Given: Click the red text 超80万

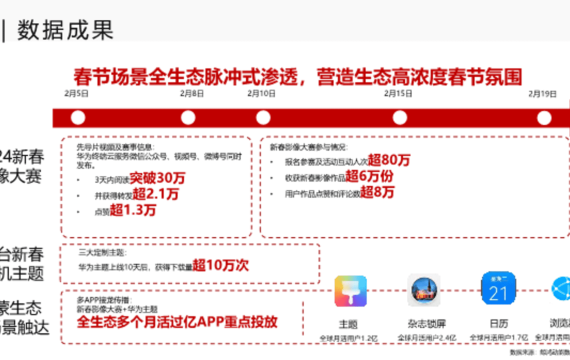Looking at the screenshot, I should 389,160.
